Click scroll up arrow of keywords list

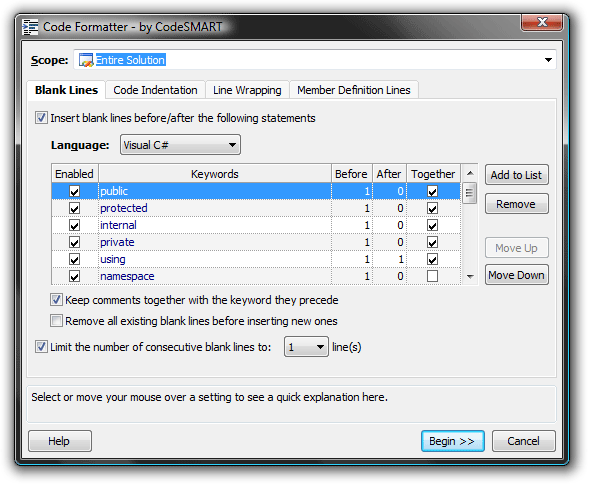(x=470, y=173)
